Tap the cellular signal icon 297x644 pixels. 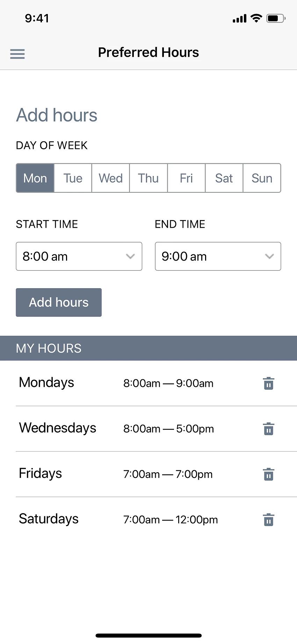[239, 19]
